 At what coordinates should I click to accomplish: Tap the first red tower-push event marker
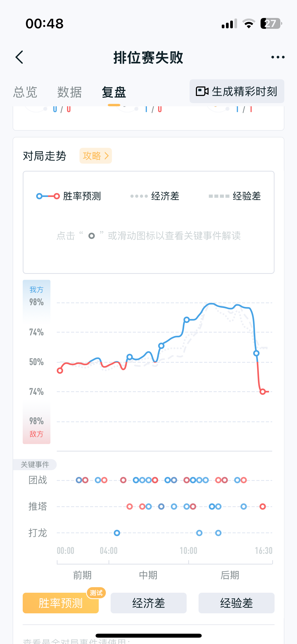click(x=130, y=507)
